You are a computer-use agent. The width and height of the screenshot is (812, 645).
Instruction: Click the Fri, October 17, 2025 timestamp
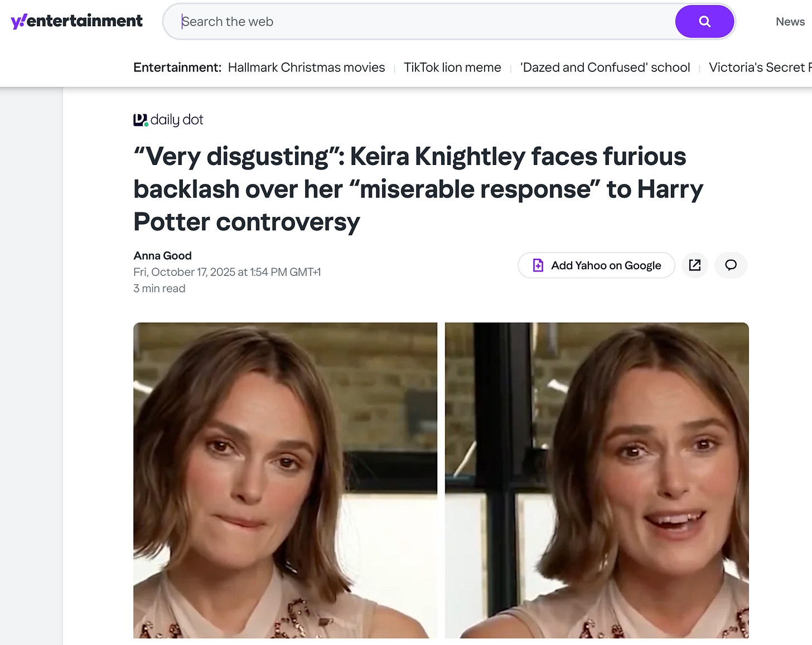pos(227,272)
